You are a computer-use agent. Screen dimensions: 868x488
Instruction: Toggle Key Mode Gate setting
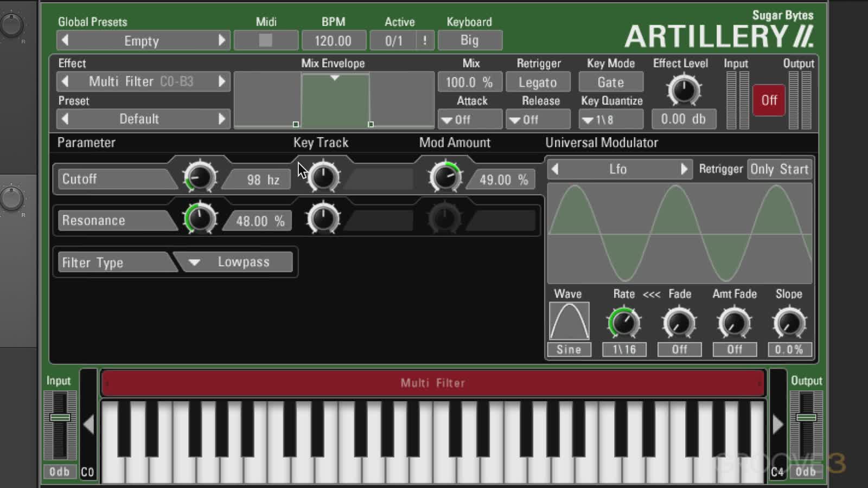pos(611,82)
